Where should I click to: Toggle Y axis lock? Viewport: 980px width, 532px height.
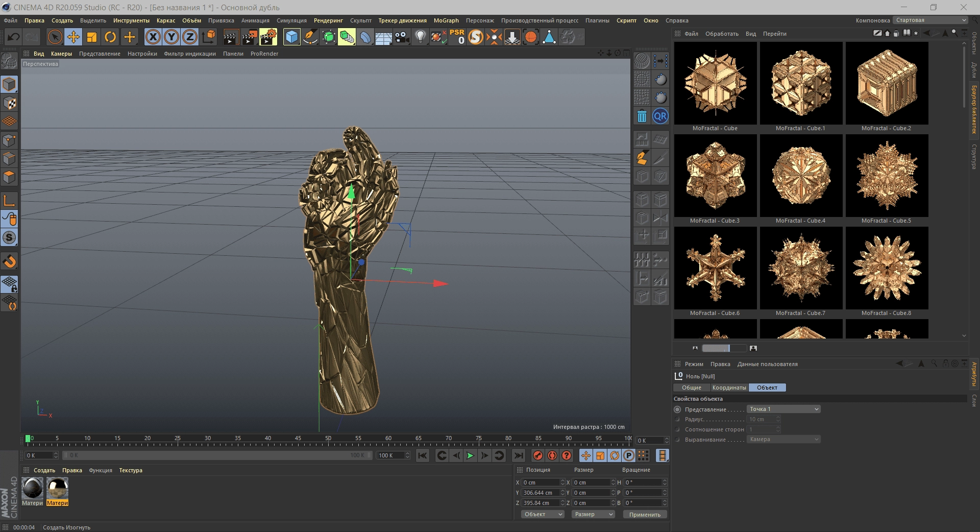tap(171, 37)
